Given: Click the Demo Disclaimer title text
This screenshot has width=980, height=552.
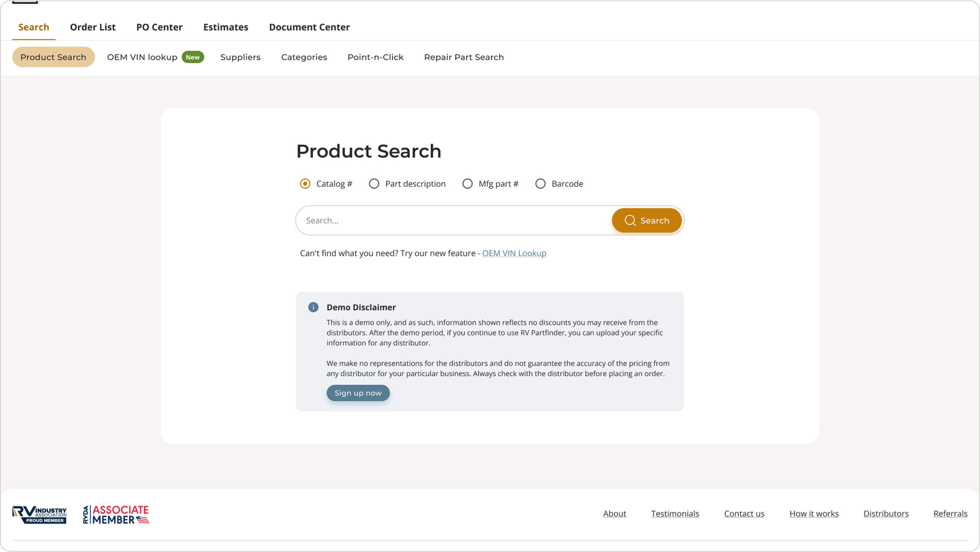Looking at the screenshot, I should 361,307.
